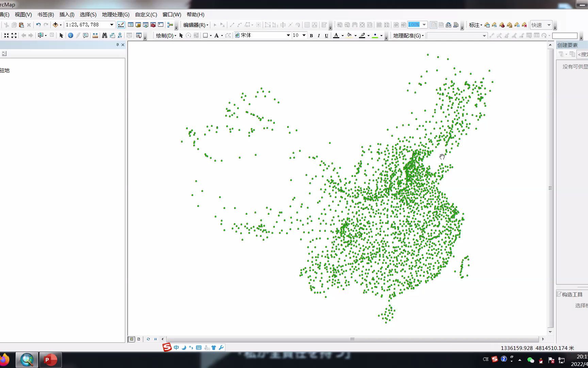The image size is (588, 368).
Task: Toggle bold text formatting
Action: pyautogui.click(x=311, y=35)
